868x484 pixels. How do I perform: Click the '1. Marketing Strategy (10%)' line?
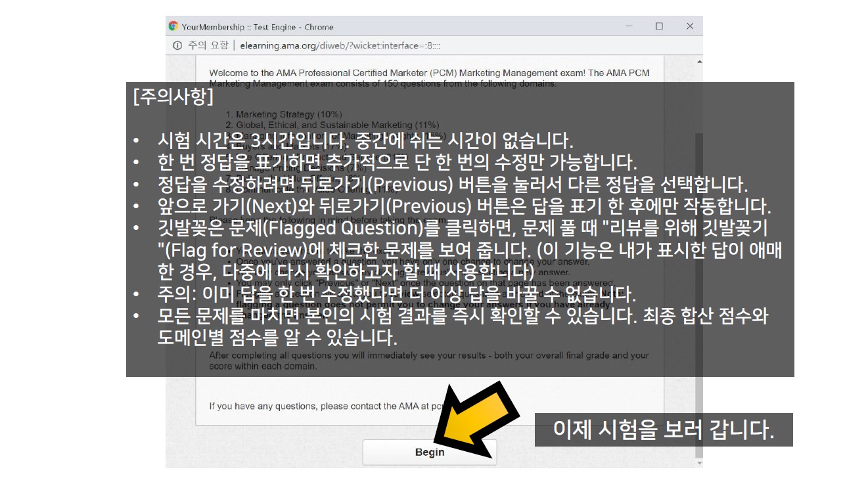point(284,114)
